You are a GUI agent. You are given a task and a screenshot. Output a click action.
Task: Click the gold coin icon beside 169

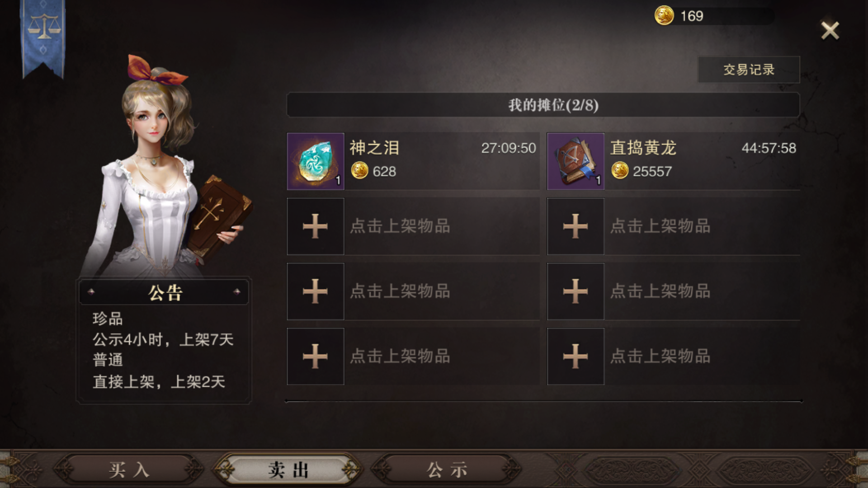(664, 16)
